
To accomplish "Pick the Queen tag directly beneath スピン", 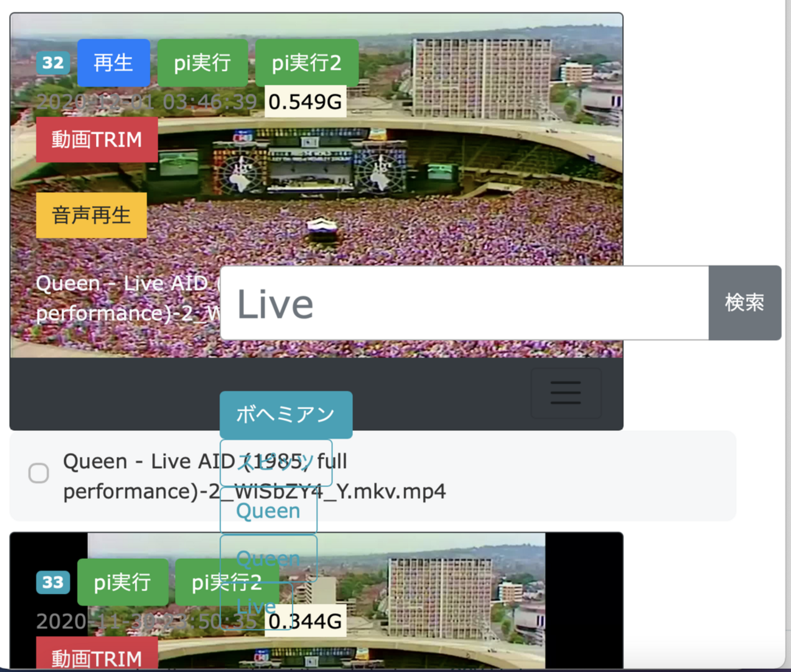I will point(268,511).
